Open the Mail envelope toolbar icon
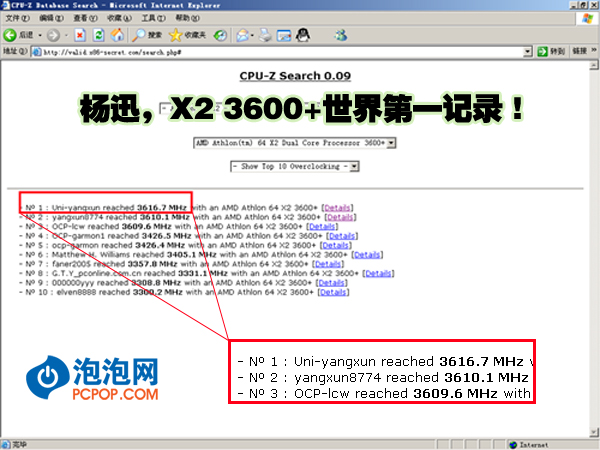The height and width of the screenshot is (450, 600). click(243, 35)
